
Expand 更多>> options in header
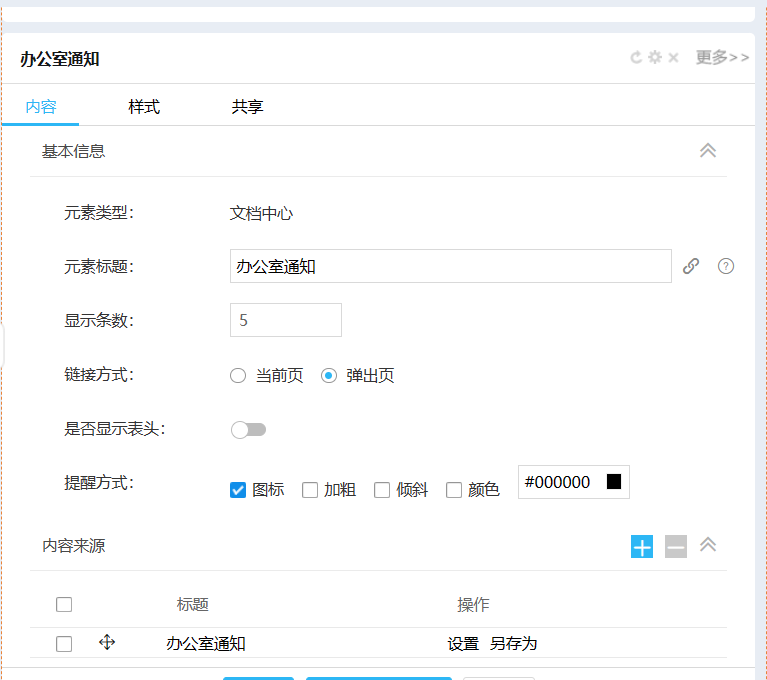pyautogui.click(x=722, y=58)
